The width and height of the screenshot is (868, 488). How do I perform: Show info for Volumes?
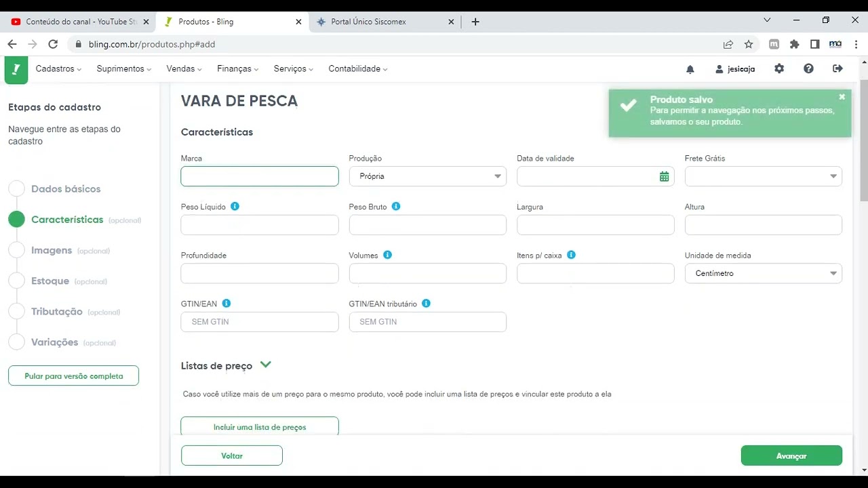(387, 255)
